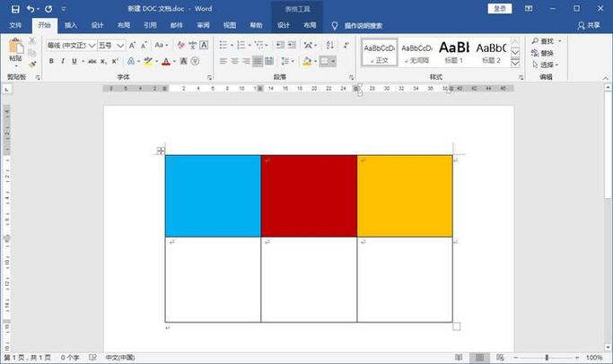Click the center align icon
The width and height of the screenshot is (613, 364).
coord(234,61)
